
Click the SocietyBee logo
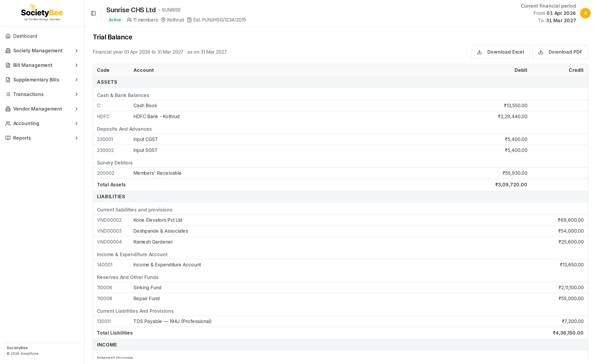click(x=42, y=13)
